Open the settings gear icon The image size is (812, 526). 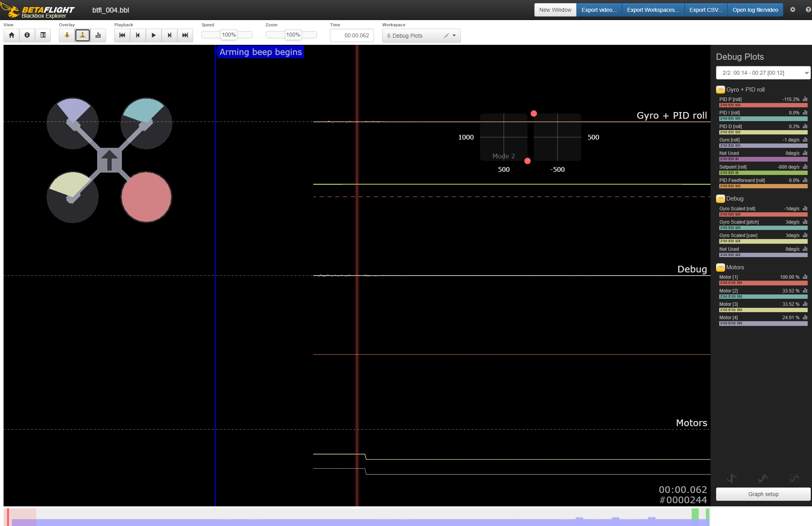(x=793, y=10)
